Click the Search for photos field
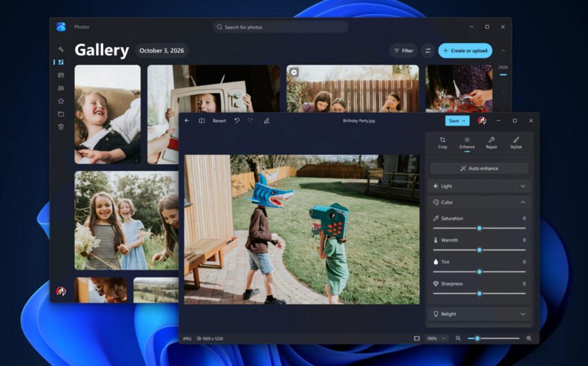 pos(281,27)
